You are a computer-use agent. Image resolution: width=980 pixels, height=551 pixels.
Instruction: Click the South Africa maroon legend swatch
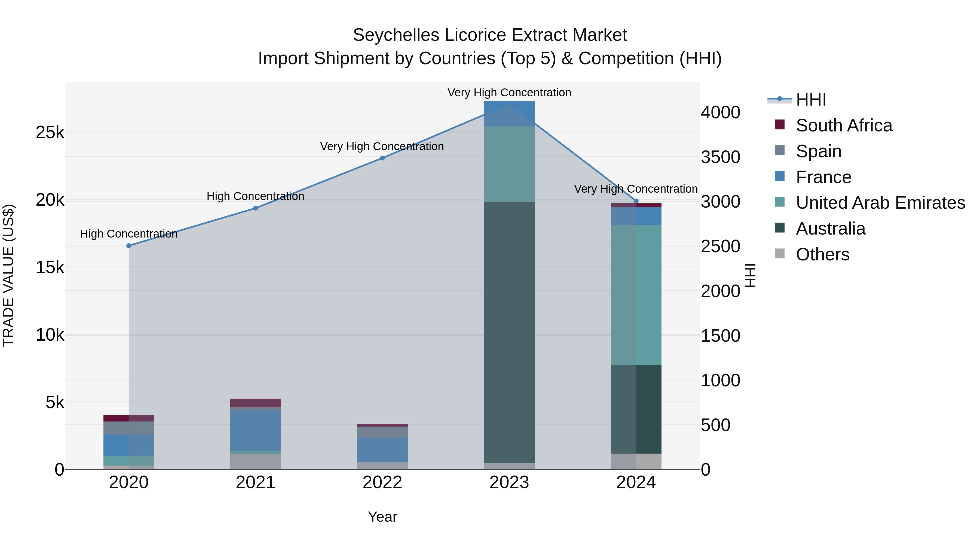[x=780, y=124]
